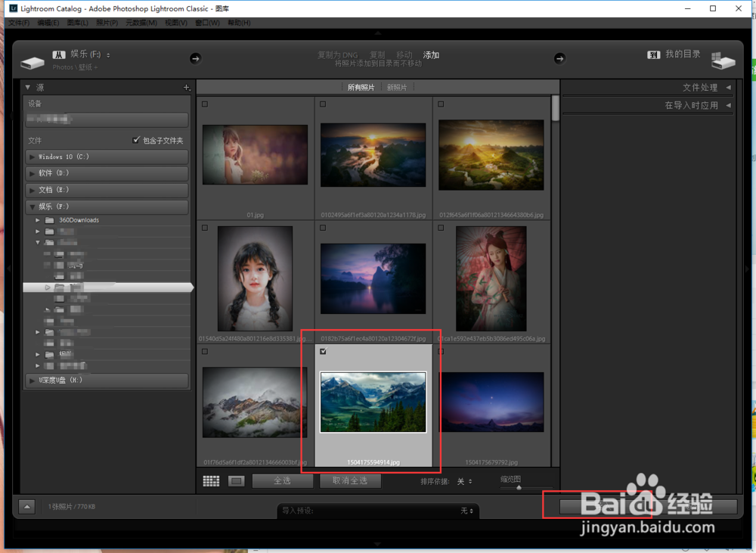The image size is (756, 553).
Task: Click the round arrow button before 我的目录
Action: (x=559, y=58)
